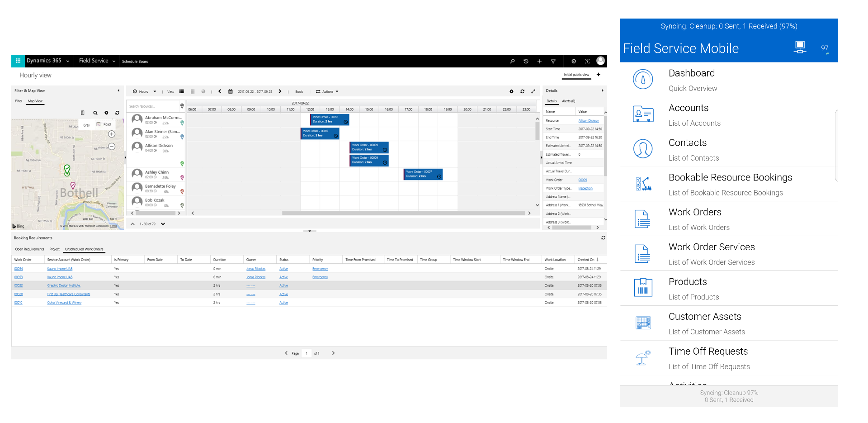Toggle Ashley Chinn's map pin
The height and width of the screenshot is (423, 868).
[182, 178]
